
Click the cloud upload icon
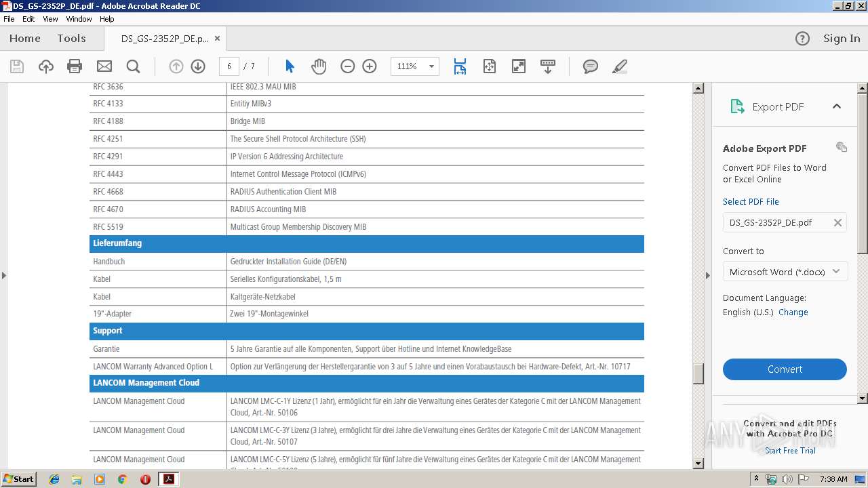pyautogui.click(x=45, y=66)
